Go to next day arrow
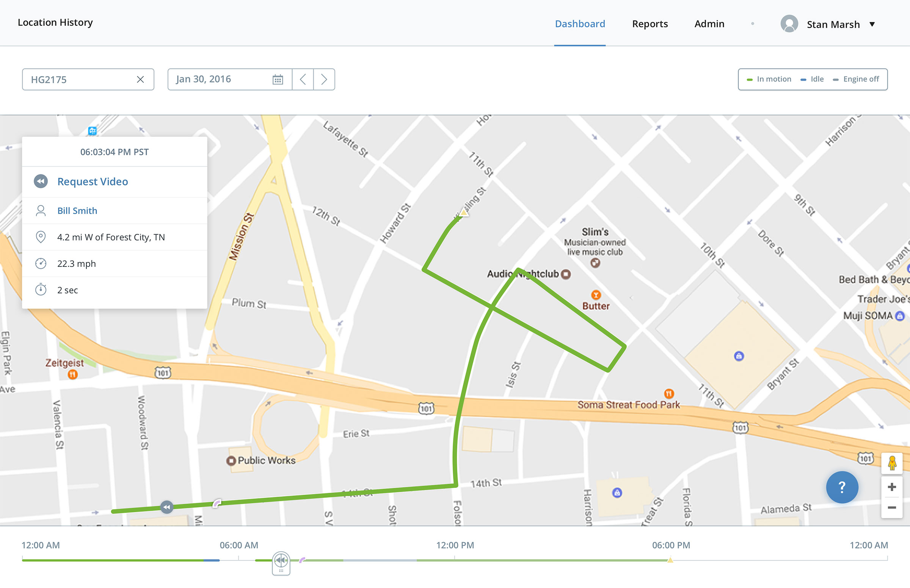This screenshot has height=588, width=910. point(324,79)
